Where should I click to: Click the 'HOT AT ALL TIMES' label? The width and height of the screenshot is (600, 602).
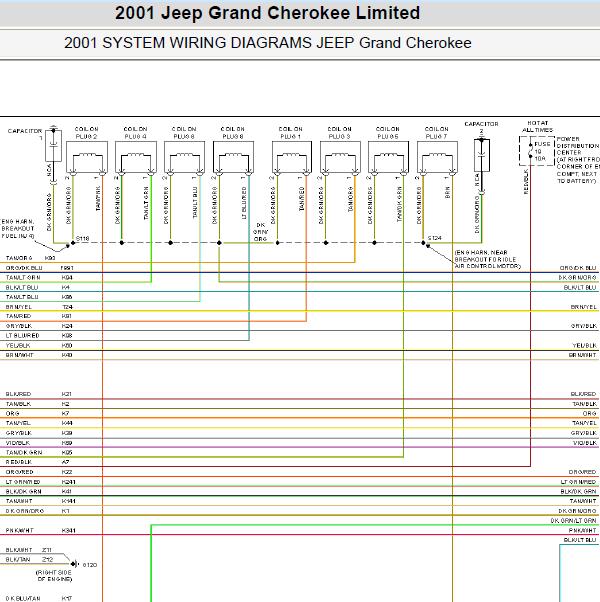(x=537, y=126)
